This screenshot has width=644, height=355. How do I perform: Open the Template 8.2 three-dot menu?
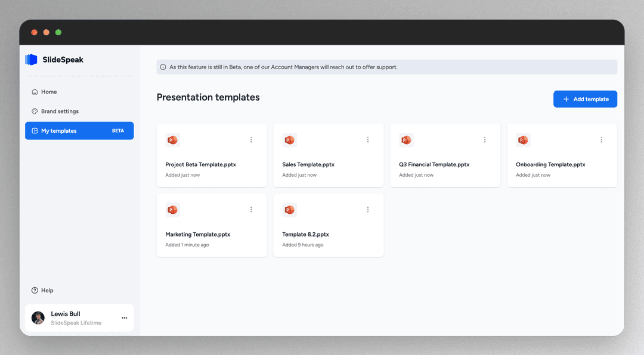[x=368, y=210]
